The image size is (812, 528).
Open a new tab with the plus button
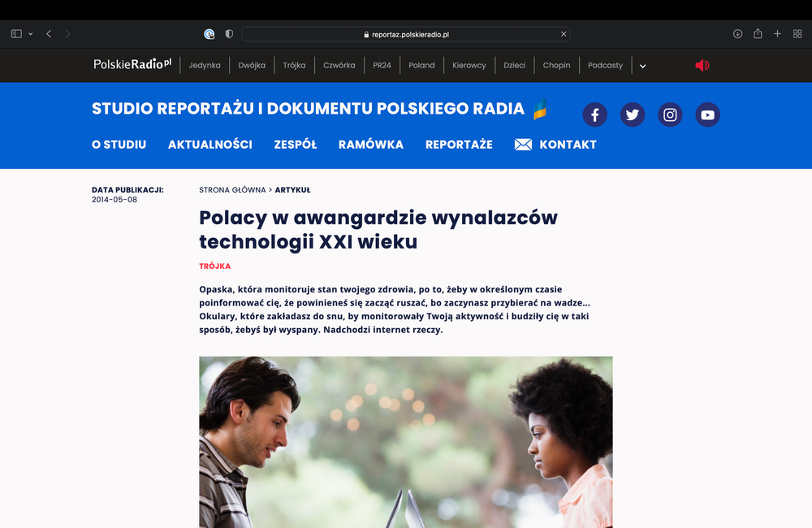[x=777, y=33]
